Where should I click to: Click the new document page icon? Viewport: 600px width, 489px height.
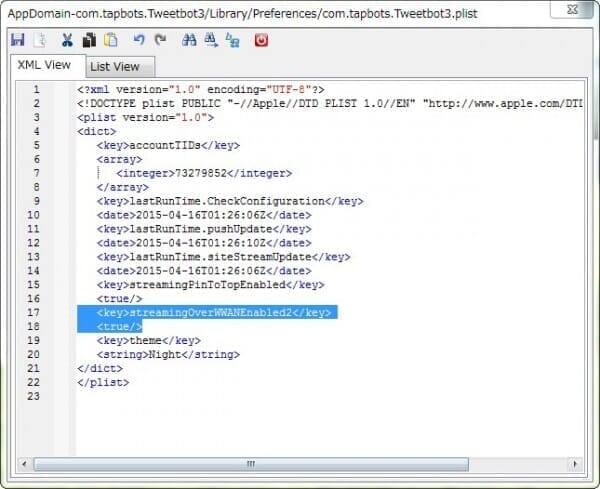point(40,40)
